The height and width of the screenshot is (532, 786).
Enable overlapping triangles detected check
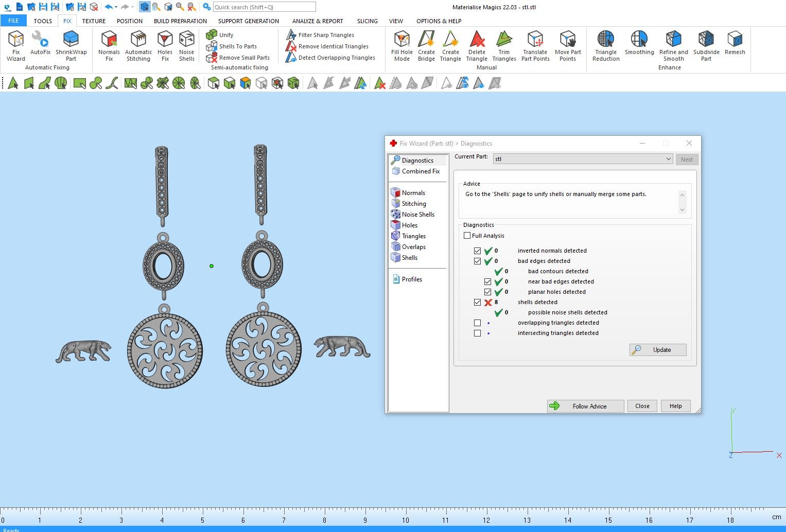point(477,323)
